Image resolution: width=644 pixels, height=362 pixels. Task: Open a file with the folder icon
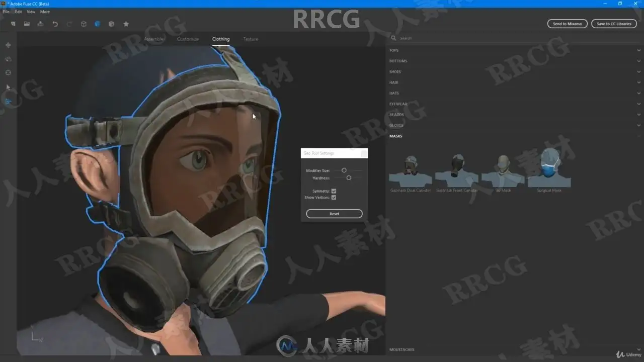click(27, 24)
